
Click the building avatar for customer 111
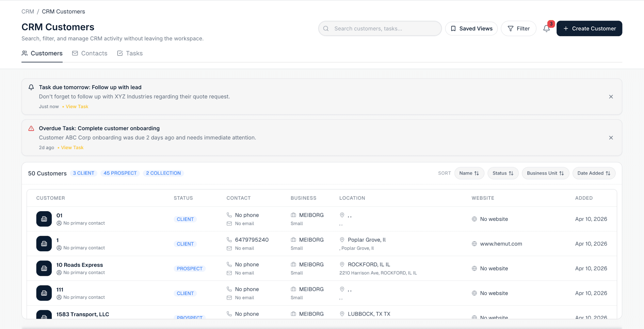pos(44,293)
